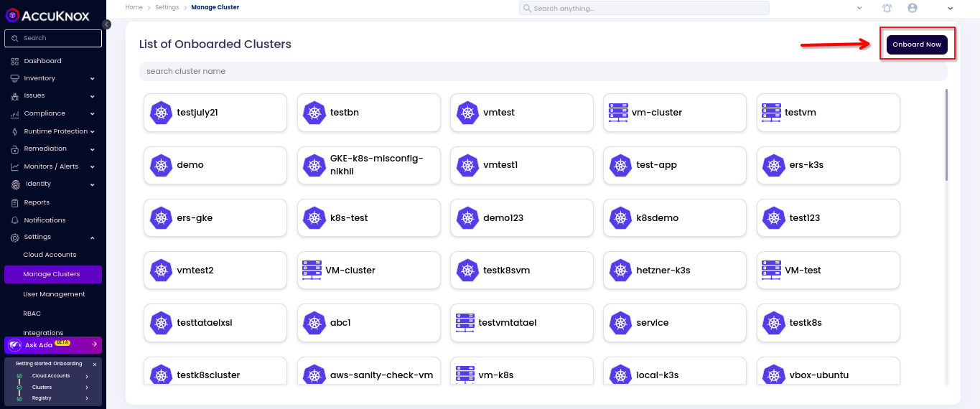Expand the Remediation menu chevron
Image resolution: width=980 pixels, height=409 pixels.
93,149
